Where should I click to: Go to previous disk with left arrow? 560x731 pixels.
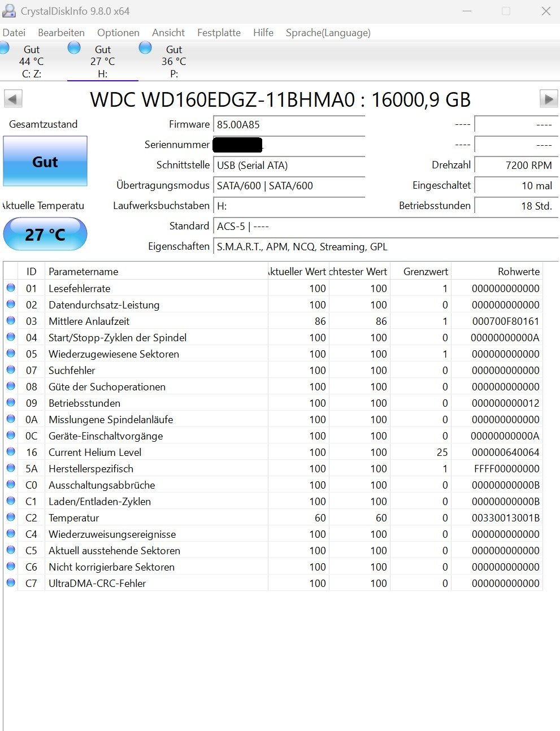tap(13, 99)
